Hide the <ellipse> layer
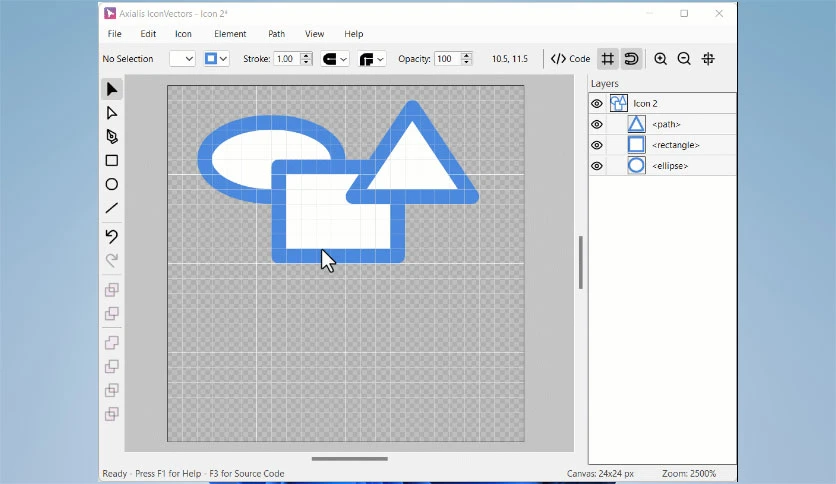Screen dimensions: 836x484 [597, 166]
